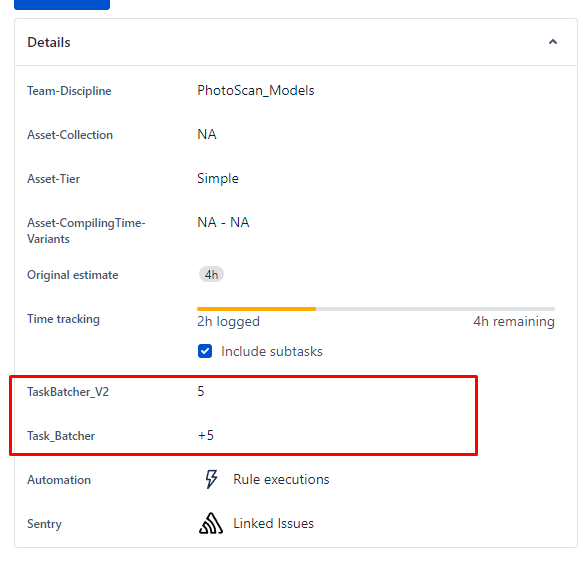Click the blue button above Details
The width and height of the screenshot is (583, 567).
[x=62, y=4]
